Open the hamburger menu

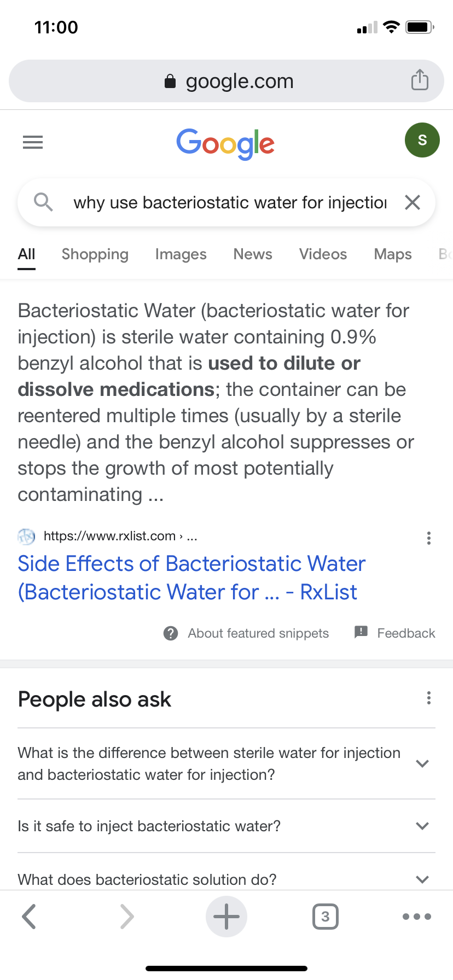[x=33, y=142]
